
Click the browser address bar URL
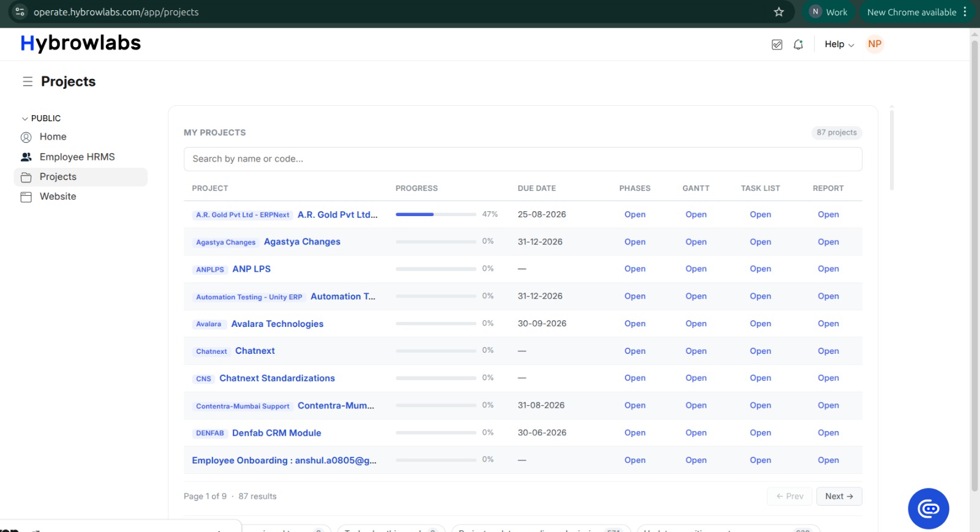(116, 12)
